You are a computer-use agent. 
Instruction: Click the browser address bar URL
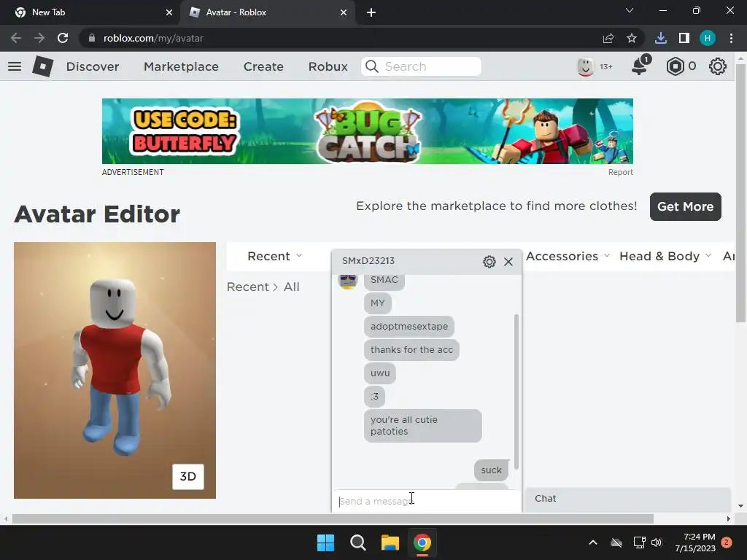coord(153,38)
